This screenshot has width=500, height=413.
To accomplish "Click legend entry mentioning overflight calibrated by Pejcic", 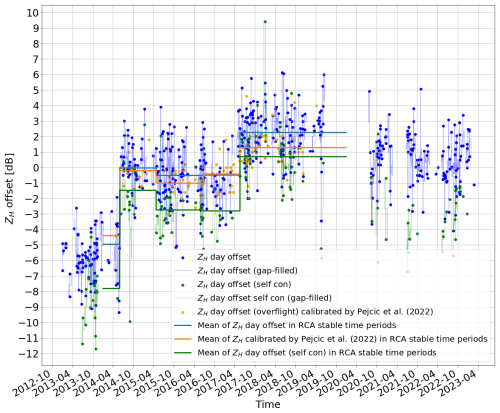I will pos(315,312).
